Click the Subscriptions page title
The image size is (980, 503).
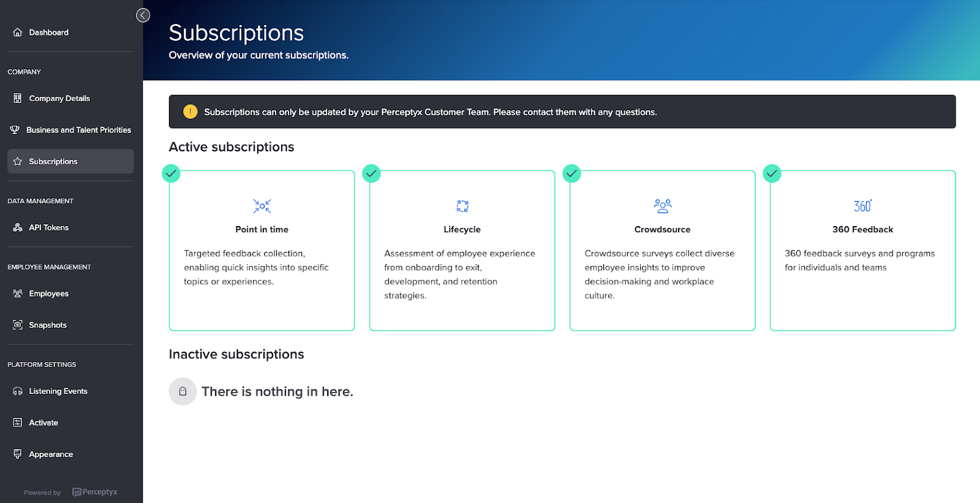tap(236, 33)
